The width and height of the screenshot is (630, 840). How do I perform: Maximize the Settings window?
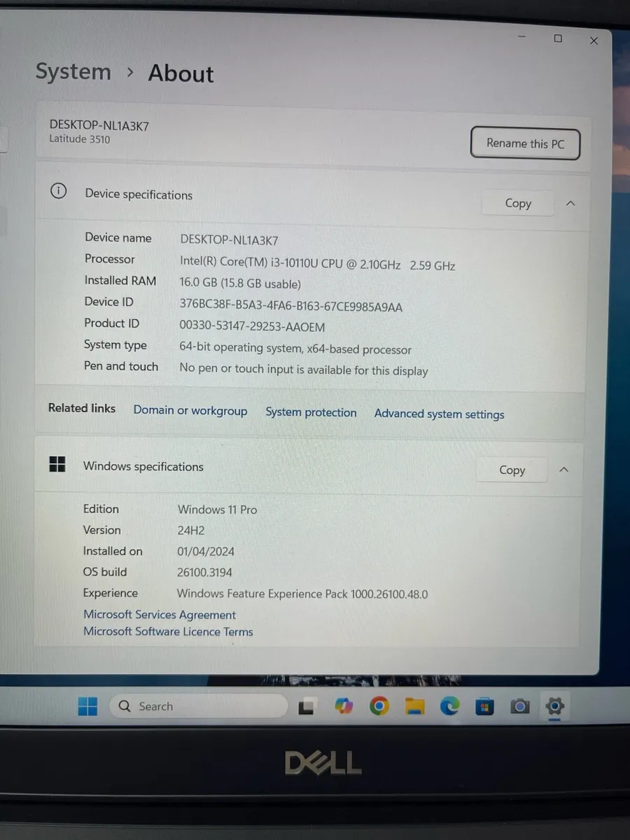[x=558, y=38]
